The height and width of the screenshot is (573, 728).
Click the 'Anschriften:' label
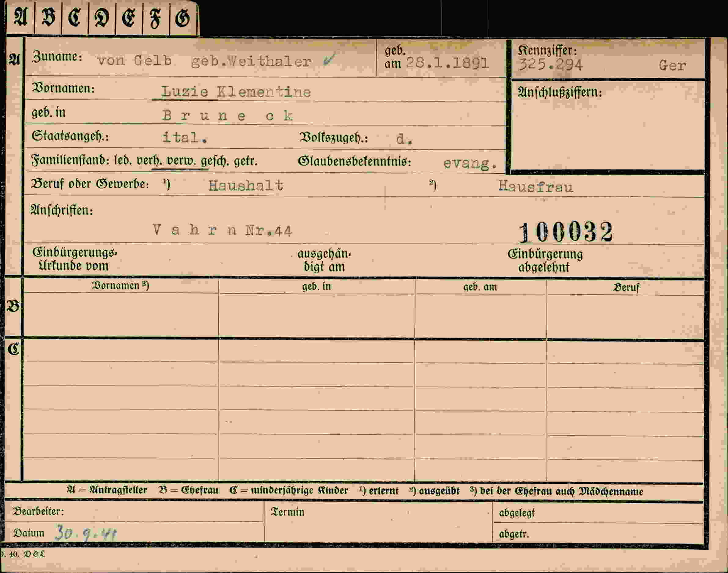[x=62, y=210]
